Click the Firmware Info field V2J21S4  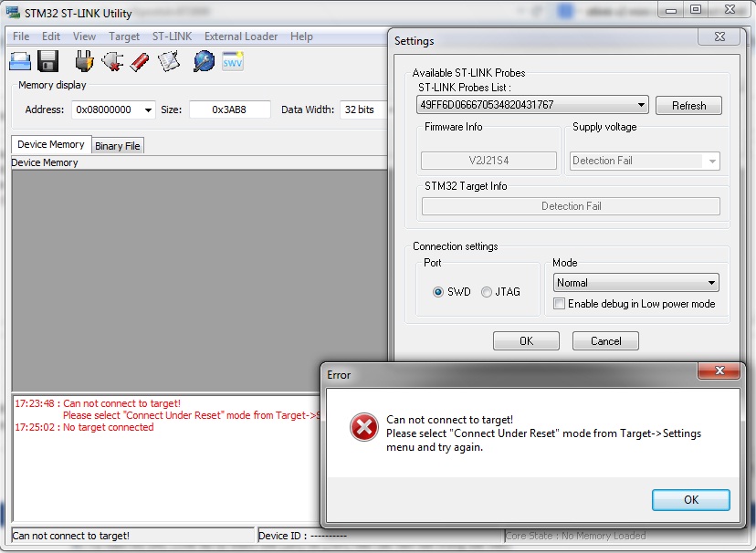pyautogui.click(x=488, y=161)
